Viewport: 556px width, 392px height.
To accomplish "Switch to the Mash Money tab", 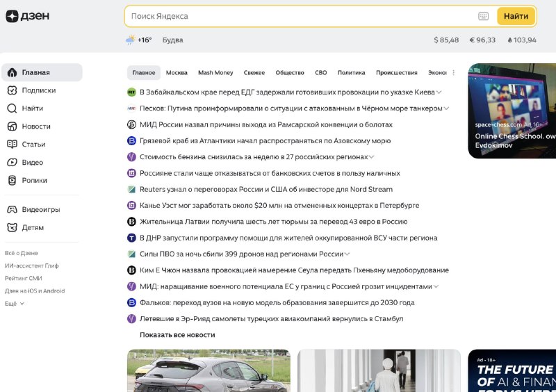I will 215,73.
